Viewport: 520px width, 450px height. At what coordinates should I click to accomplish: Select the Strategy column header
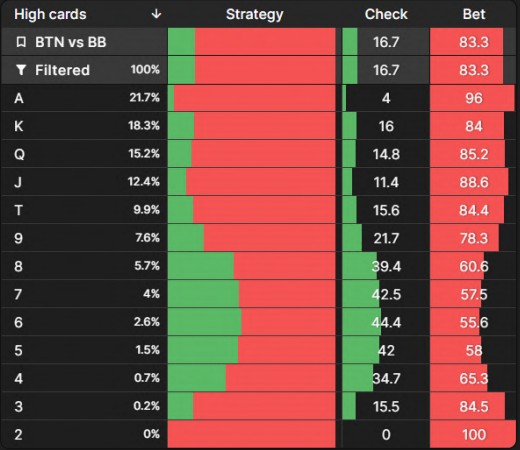pos(255,14)
